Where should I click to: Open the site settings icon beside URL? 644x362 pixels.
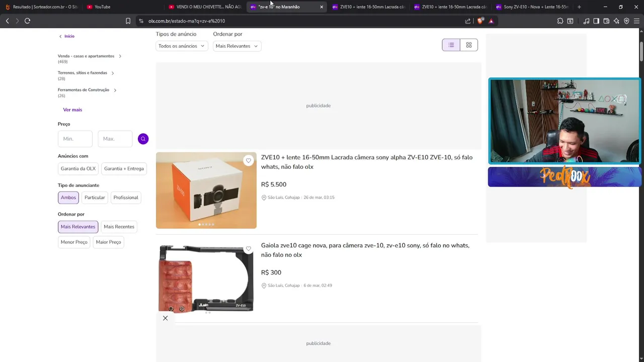pyautogui.click(x=141, y=21)
